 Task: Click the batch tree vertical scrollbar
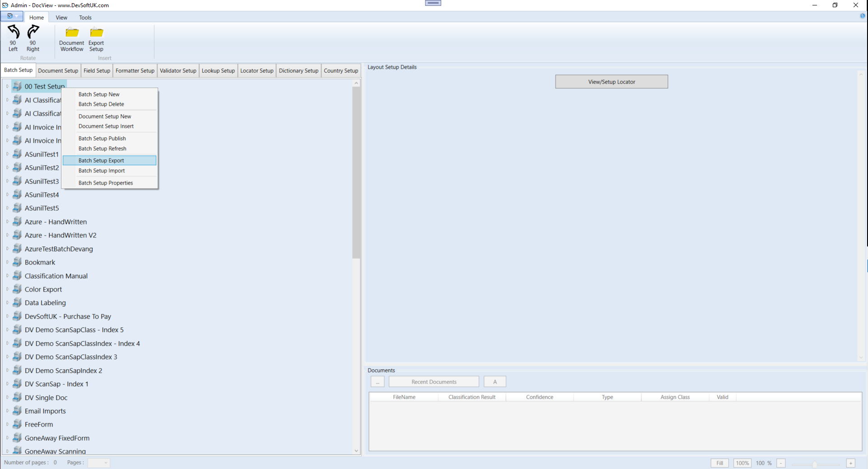356,266
